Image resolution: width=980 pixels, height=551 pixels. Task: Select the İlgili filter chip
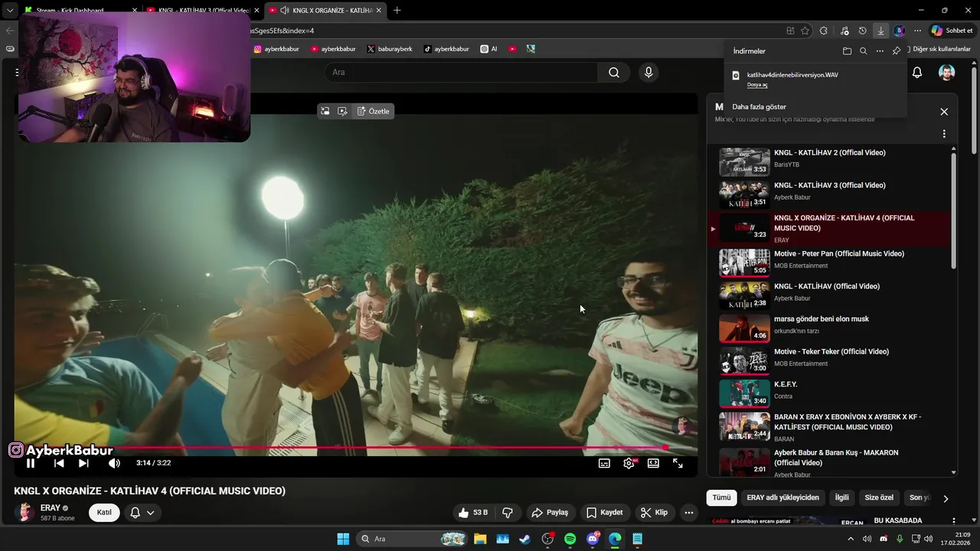pos(841,497)
